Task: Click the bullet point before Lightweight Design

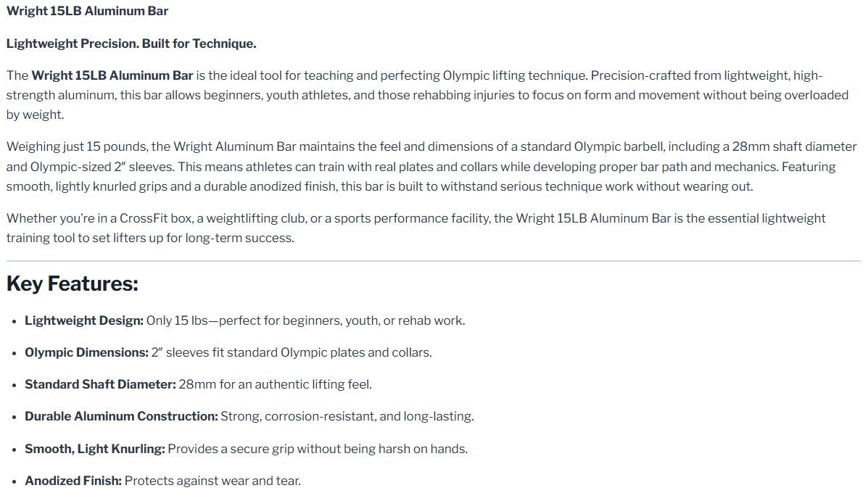Action: pyautogui.click(x=14, y=321)
